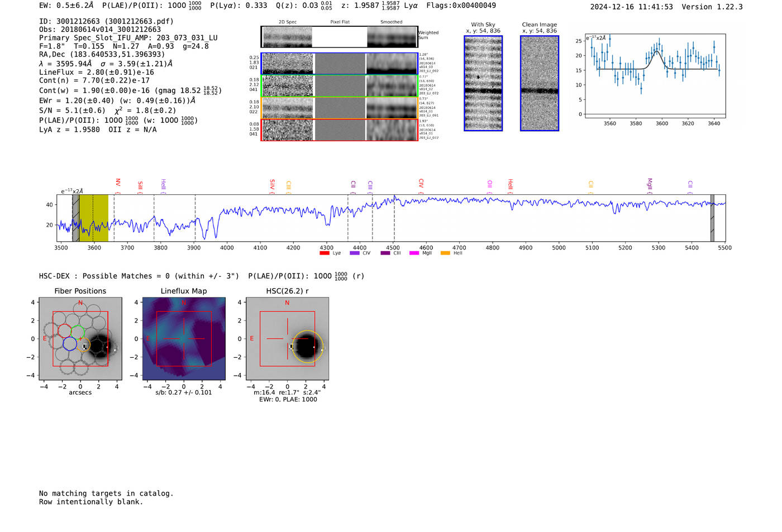Click the 'Pixel Flat' column header

340,22
